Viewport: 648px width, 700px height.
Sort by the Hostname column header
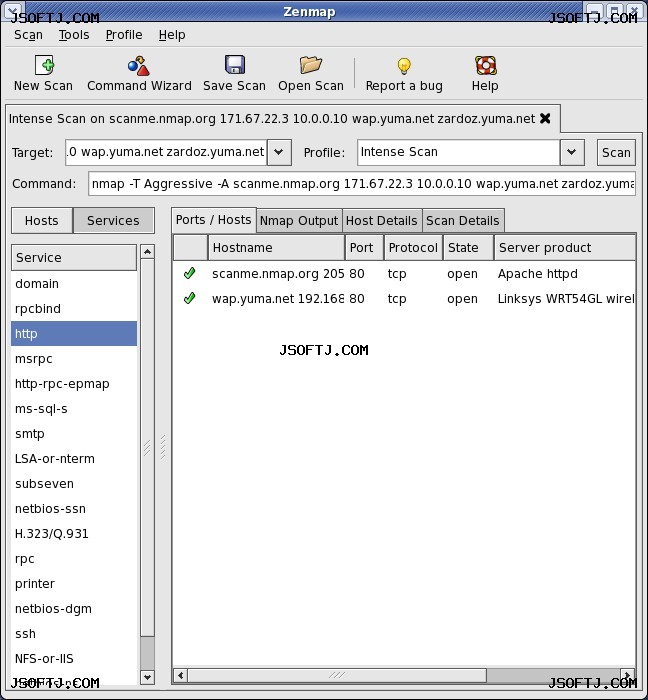click(x=276, y=247)
